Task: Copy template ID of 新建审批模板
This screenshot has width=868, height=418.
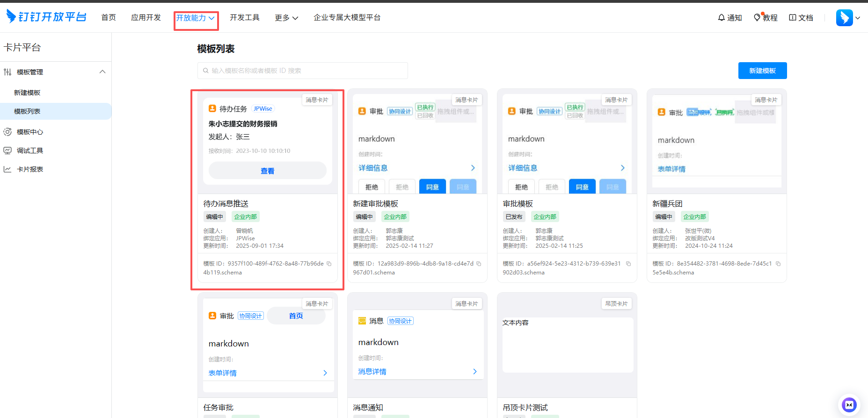Action: click(x=479, y=264)
